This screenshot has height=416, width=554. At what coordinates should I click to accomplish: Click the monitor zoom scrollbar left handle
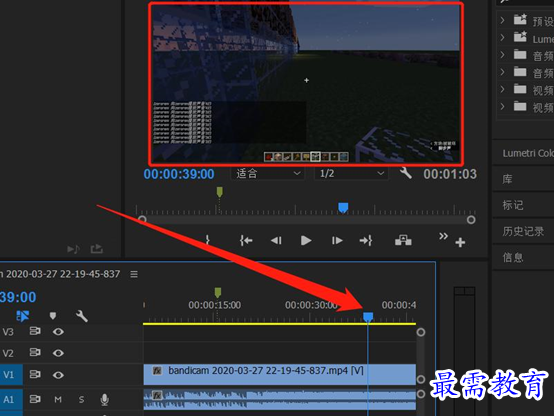click(142, 219)
